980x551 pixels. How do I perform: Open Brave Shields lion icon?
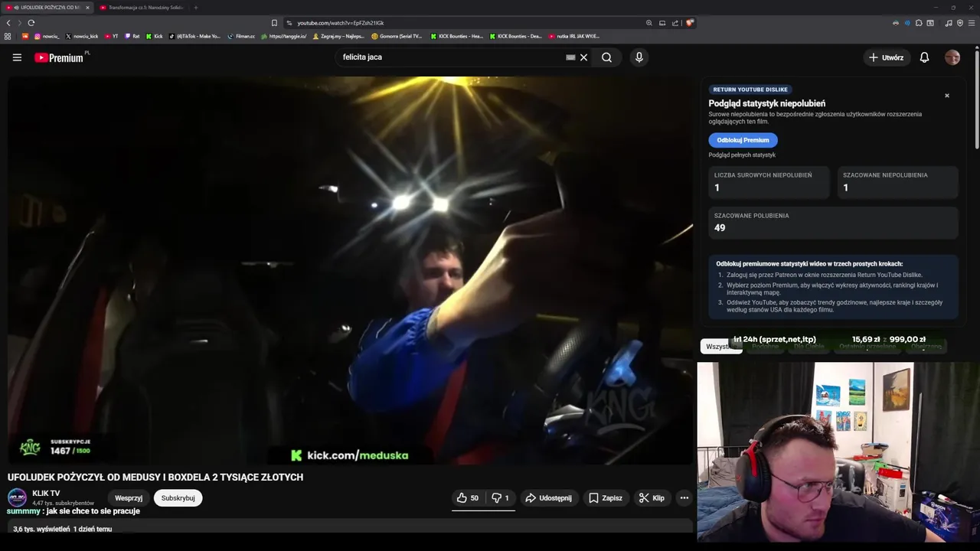click(689, 23)
